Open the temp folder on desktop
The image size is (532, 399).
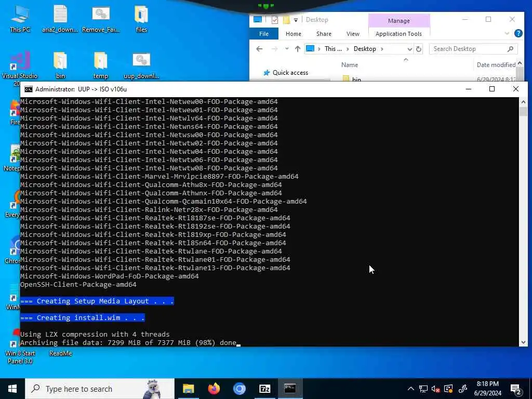tap(100, 65)
